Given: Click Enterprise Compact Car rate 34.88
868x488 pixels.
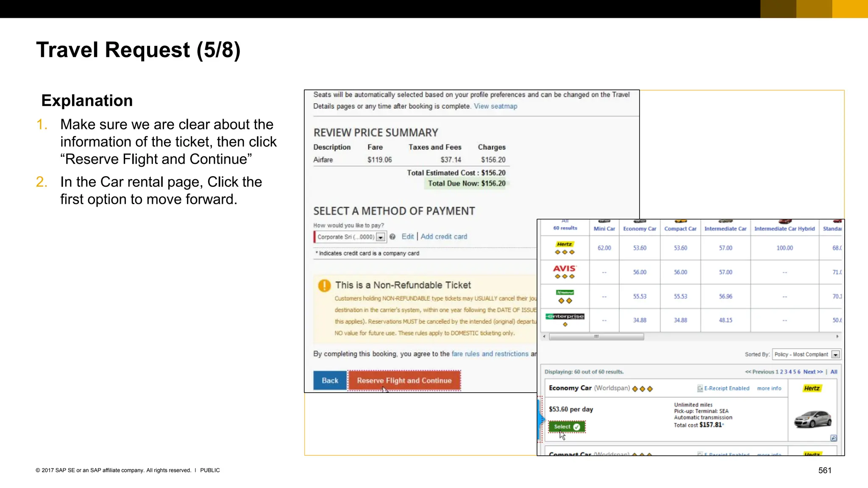Looking at the screenshot, I should pos(680,320).
